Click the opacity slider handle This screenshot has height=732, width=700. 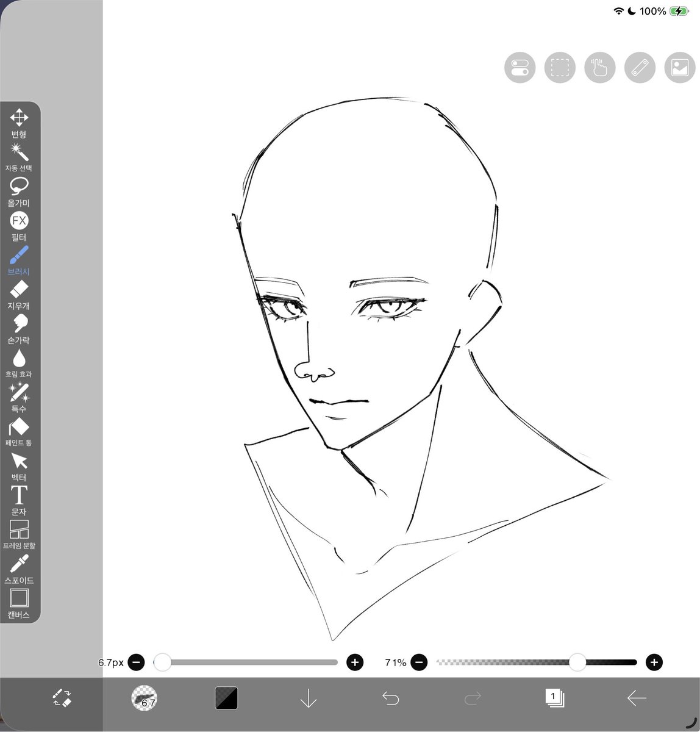point(577,662)
